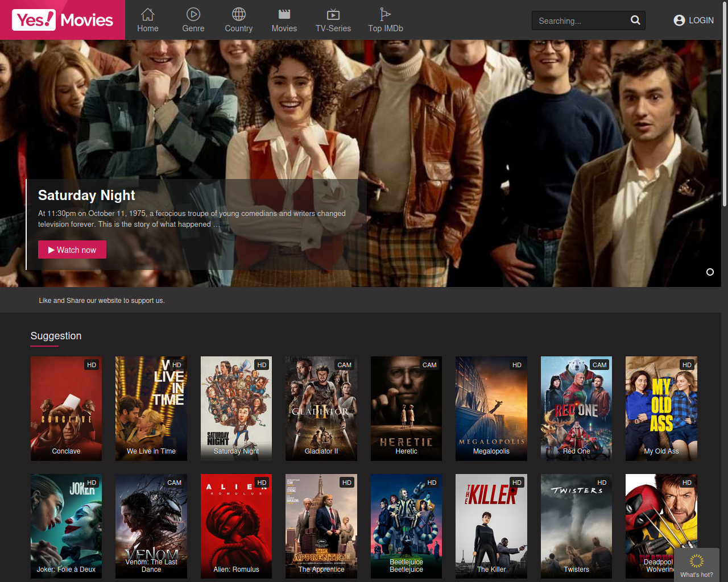Open the Saturday Night poster in Suggestion
The width and height of the screenshot is (728, 582).
(x=236, y=409)
